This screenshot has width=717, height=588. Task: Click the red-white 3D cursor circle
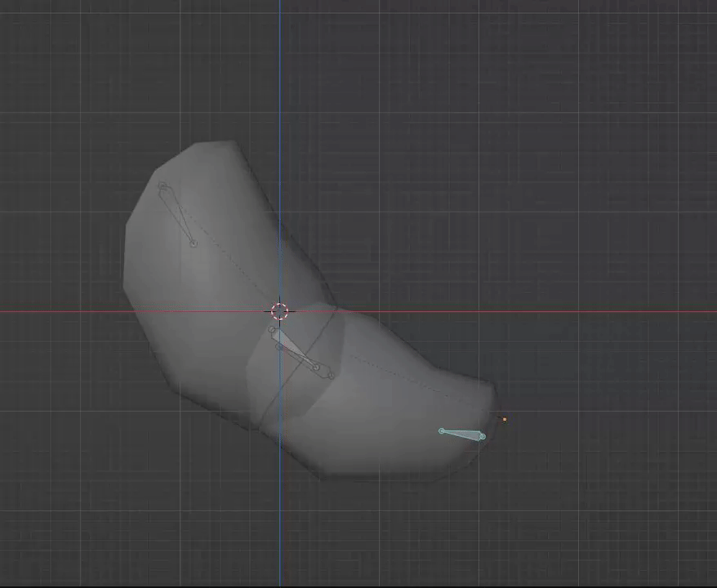click(x=279, y=311)
